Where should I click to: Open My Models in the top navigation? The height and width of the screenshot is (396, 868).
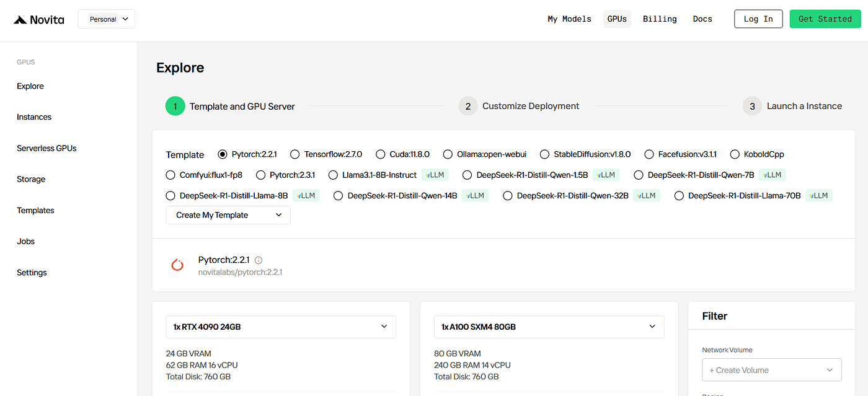click(x=569, y=19)
